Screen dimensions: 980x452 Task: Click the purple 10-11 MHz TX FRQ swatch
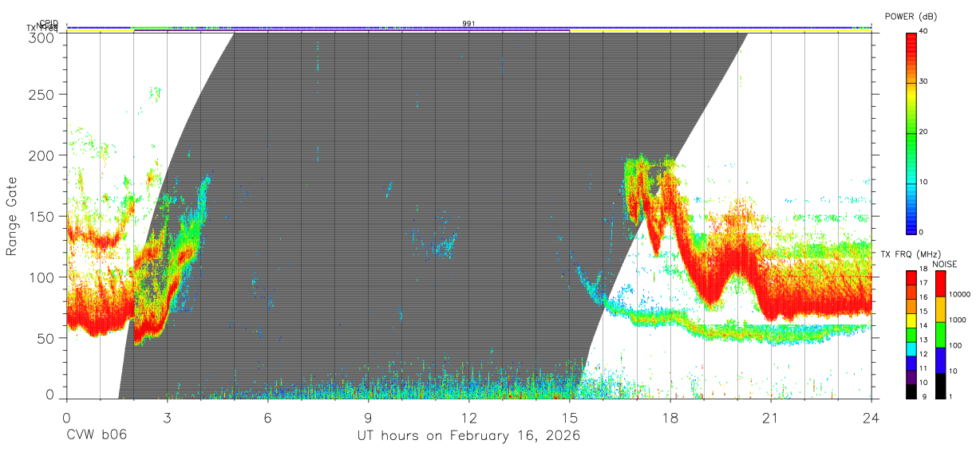[911, 376]
